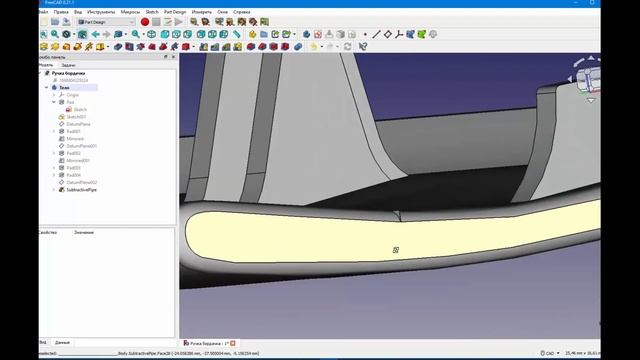Screen dimensions: 640x360
Task: Click the magnifier zoom icon beside no-entry icon
Action: click(x=55, y=34)
